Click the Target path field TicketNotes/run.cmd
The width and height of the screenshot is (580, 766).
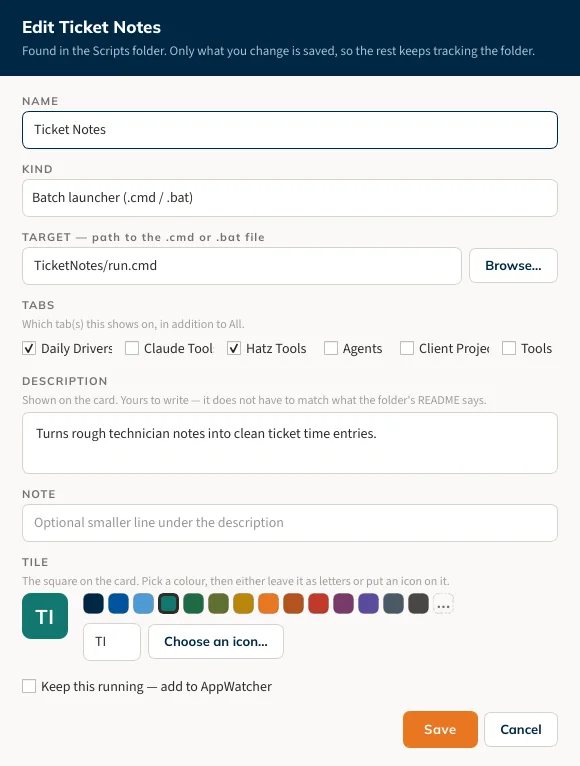[242, 266]
